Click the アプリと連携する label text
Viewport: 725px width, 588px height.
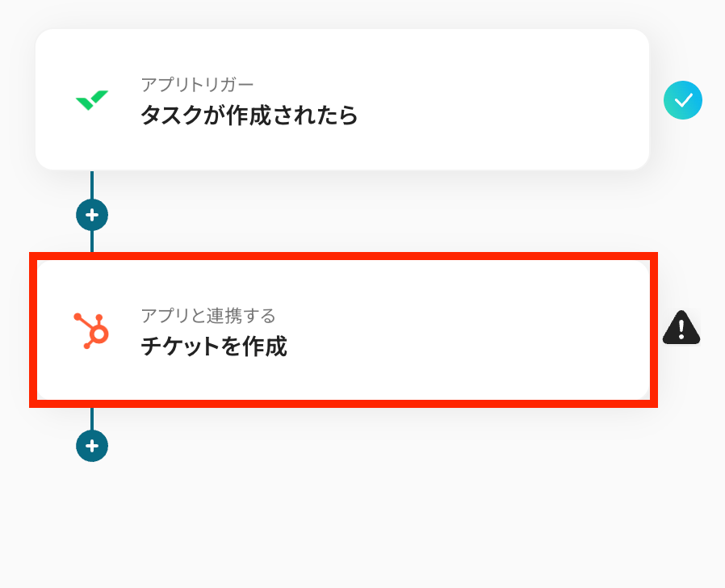(208, 315)
